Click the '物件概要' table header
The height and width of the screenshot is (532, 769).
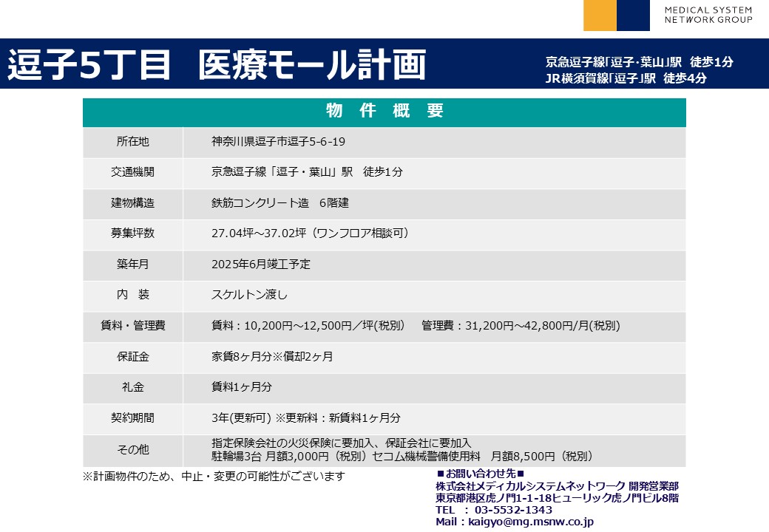(x=384, y=111)
